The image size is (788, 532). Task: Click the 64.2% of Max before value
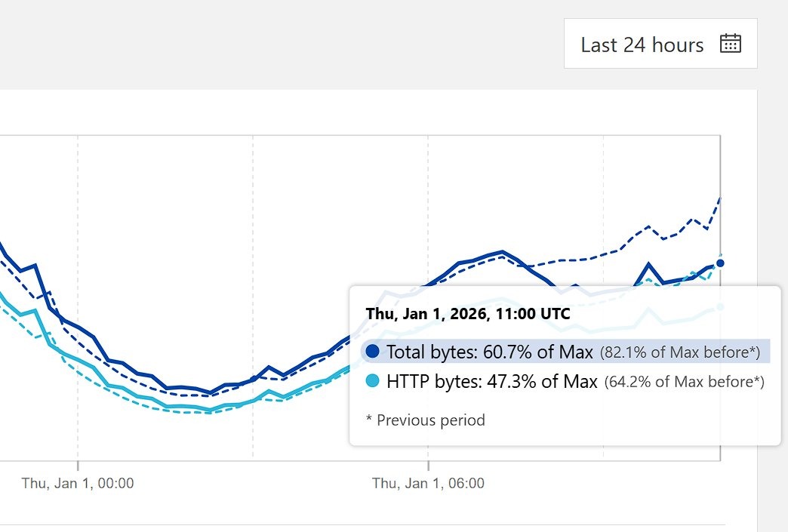(x=683, y=383)
